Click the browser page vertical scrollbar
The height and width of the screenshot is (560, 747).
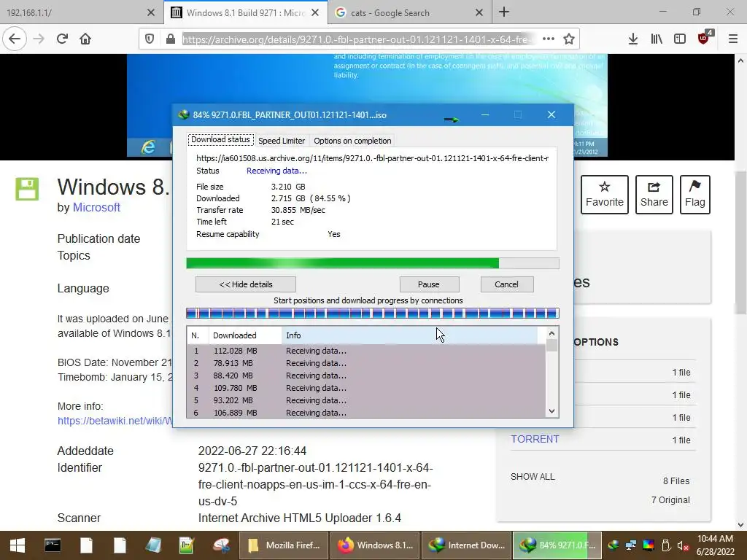point(740,243)
